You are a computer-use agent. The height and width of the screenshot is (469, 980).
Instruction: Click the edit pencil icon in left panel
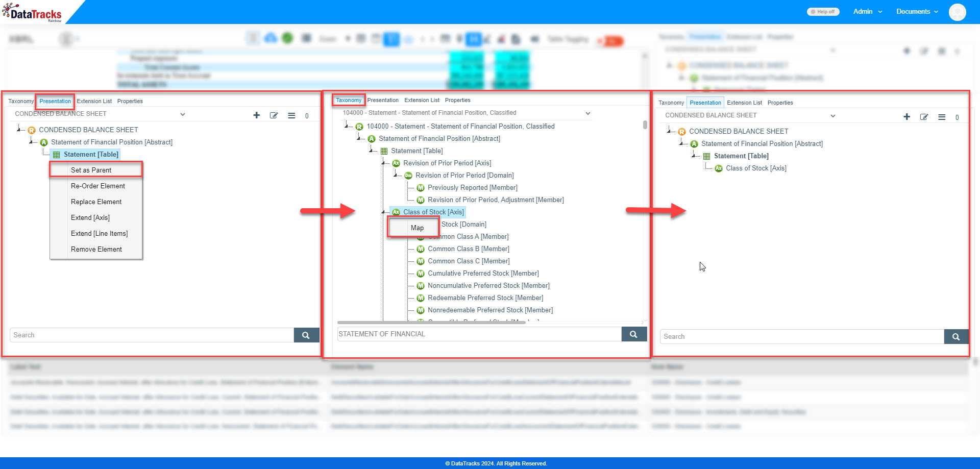pyautogui.click(x=274, y=115)
